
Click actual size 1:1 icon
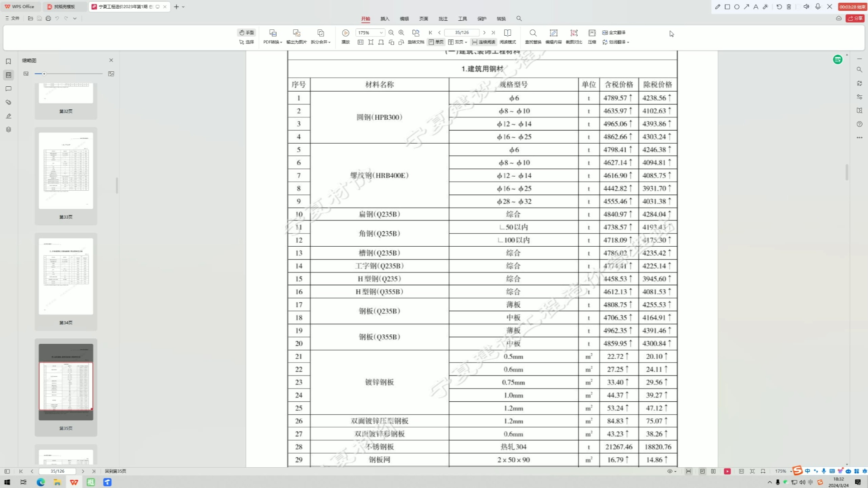(360, 42)
